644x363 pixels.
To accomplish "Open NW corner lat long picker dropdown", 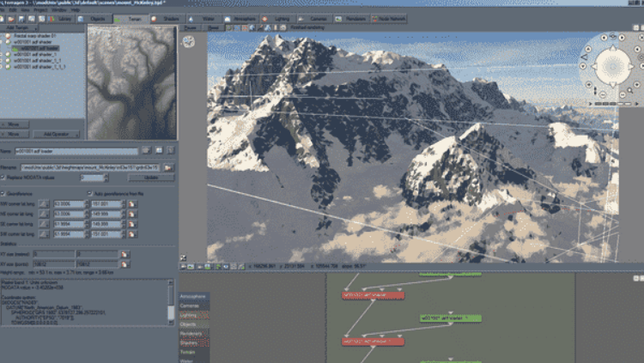I will pyautogui.click(x=44, y=203).
